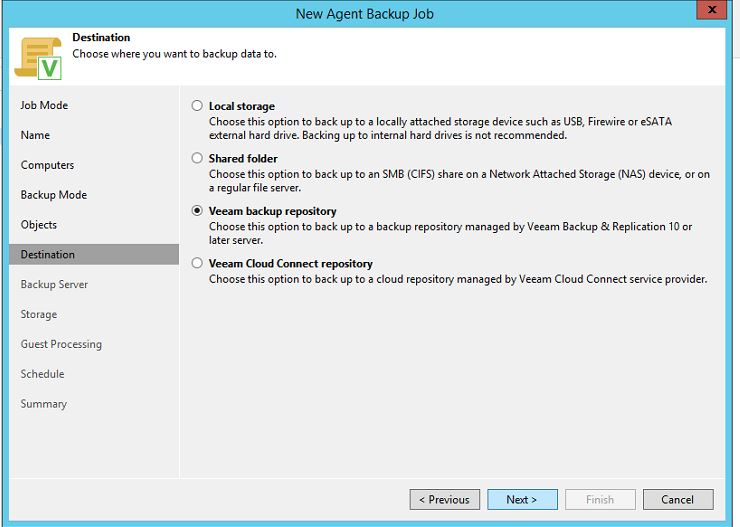
Task: Choose the Shared folder destination
Action: tap(197, 159)
